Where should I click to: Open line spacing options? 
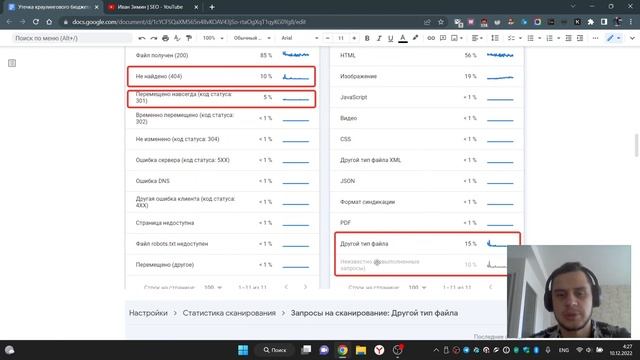click(495, 38)
